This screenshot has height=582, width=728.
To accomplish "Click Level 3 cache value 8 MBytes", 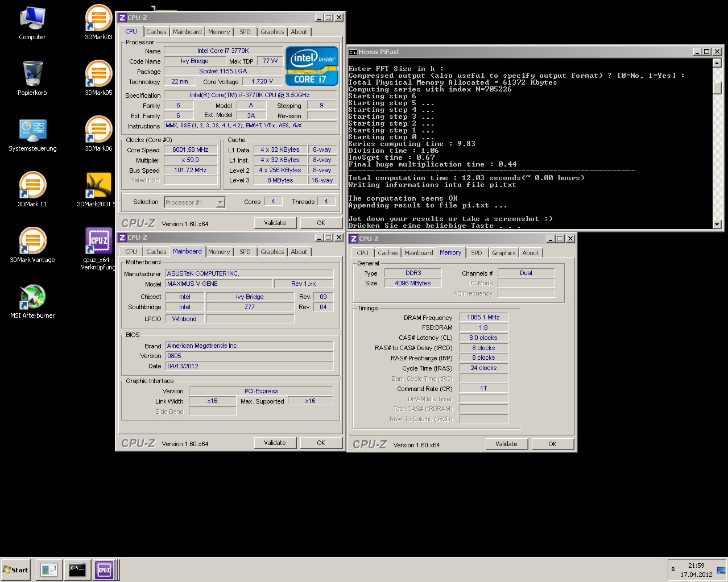I will click(280, 181).
